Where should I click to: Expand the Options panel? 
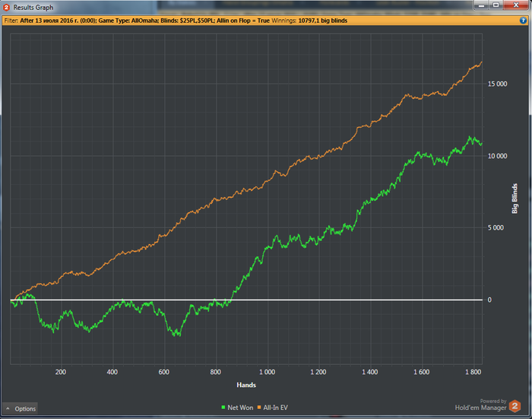(20, 408)
